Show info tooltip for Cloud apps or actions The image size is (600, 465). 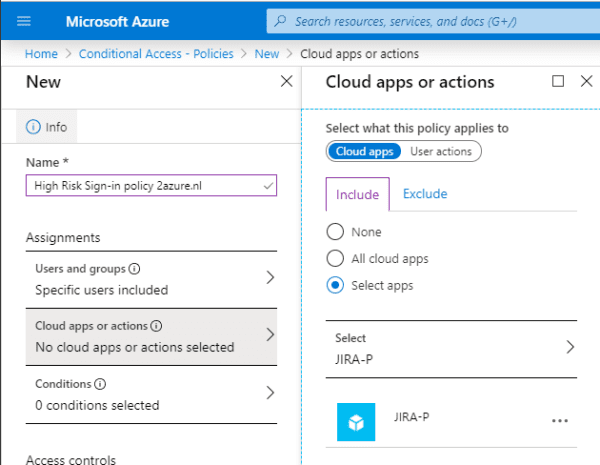click(156, 326)
